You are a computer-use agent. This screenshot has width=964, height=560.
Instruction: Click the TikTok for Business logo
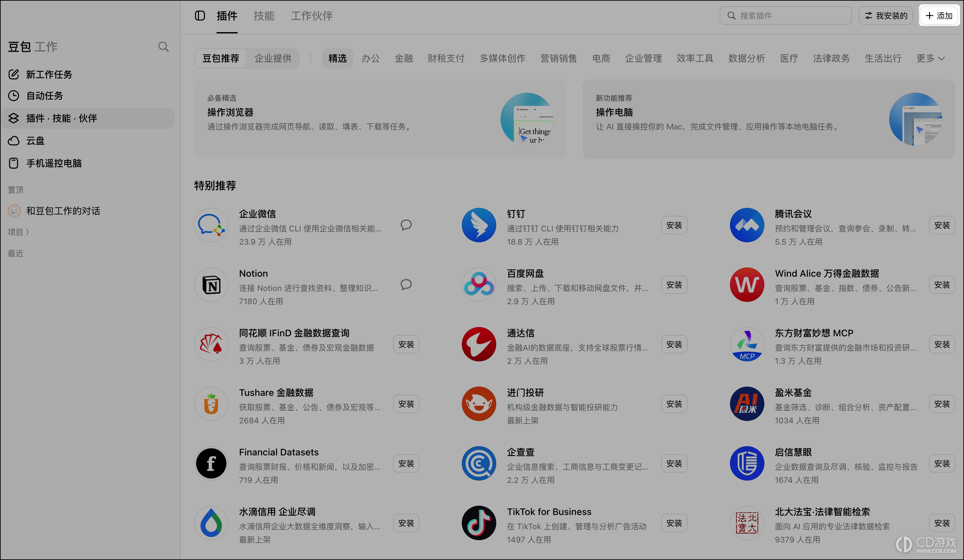pyautogui.click(x=479, y=523)
